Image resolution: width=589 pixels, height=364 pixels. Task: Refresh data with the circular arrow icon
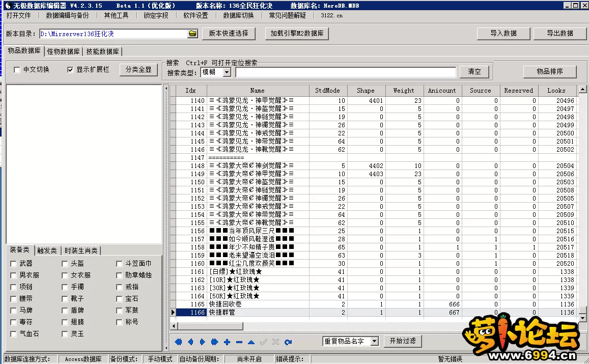[x=288, y=342]
